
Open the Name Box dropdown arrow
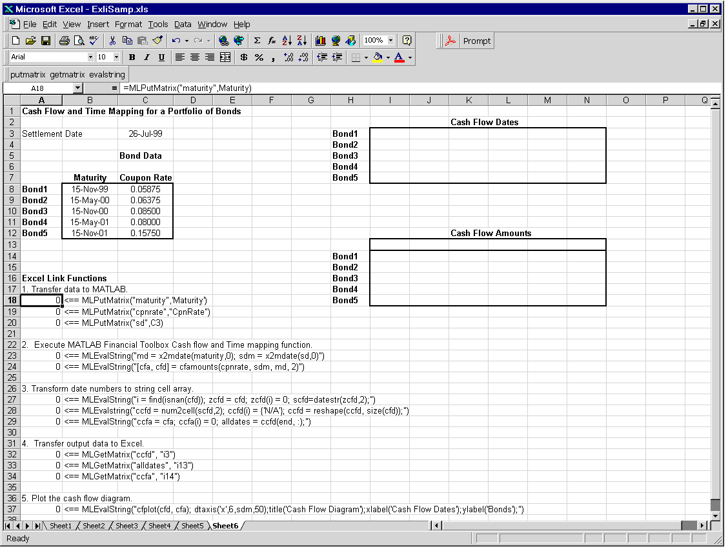tap(78, 88)
